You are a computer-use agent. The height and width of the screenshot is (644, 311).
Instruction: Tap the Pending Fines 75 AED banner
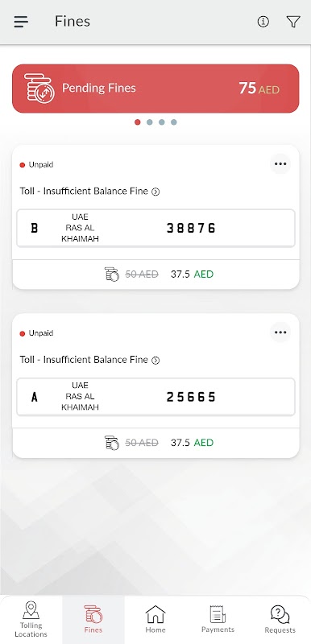(155, 89)
